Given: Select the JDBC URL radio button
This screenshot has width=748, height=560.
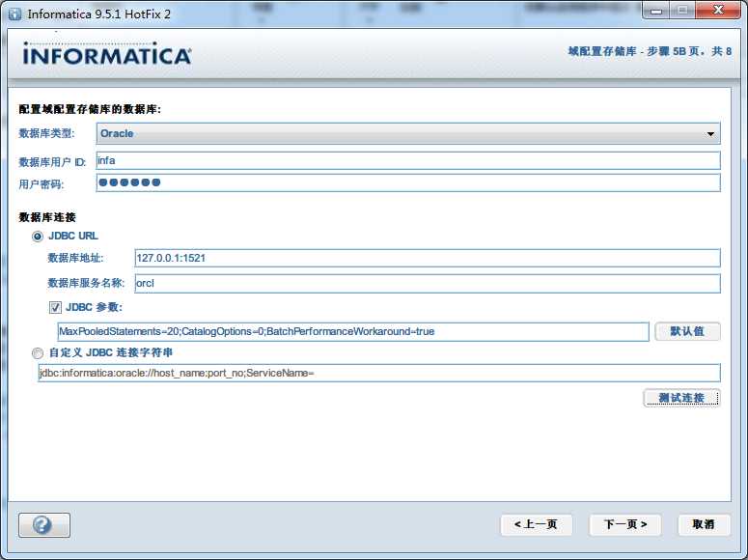Looking at the screenshot, I should (38, 236).
